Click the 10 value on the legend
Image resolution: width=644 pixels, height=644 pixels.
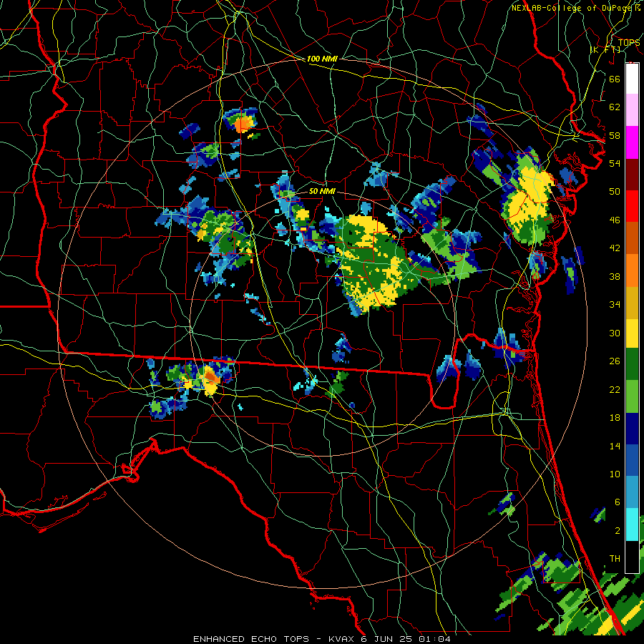click(615, 474)
